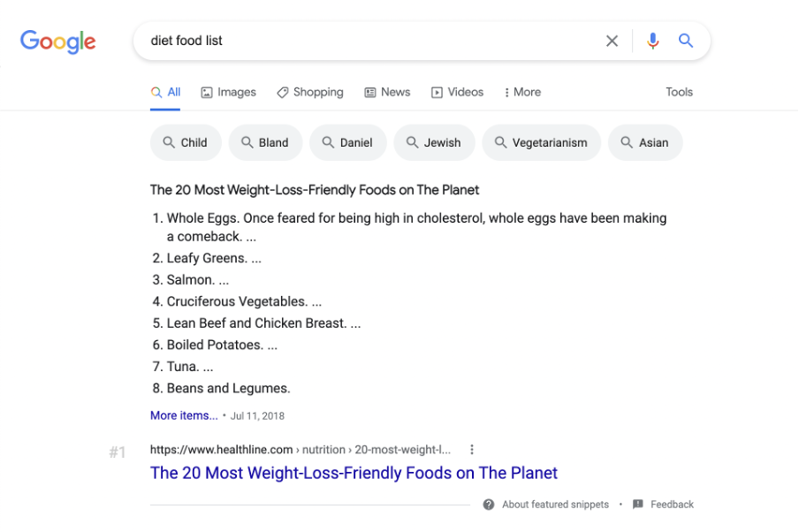Open three-dot options beside healthline result
The width and height of the screenshot is (799, 532).
tap(472, 450)
